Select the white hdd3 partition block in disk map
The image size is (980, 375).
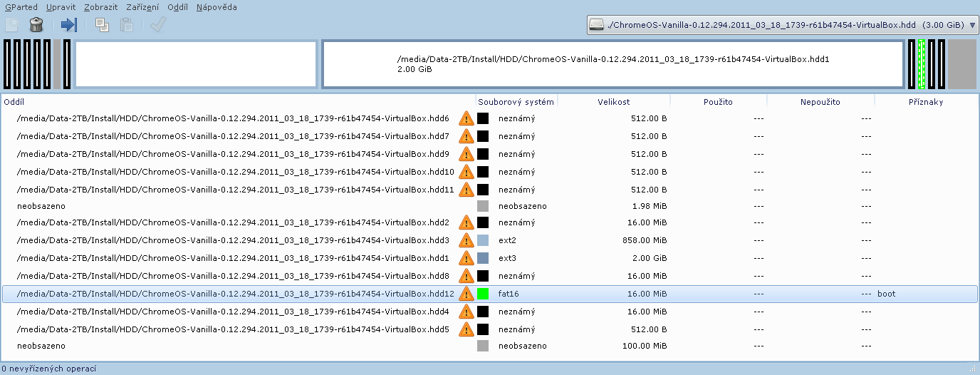pos(196,64)
